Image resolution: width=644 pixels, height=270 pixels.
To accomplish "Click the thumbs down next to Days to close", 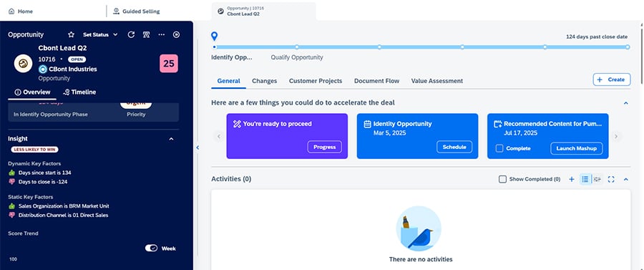I will click(x=11, y=182).
